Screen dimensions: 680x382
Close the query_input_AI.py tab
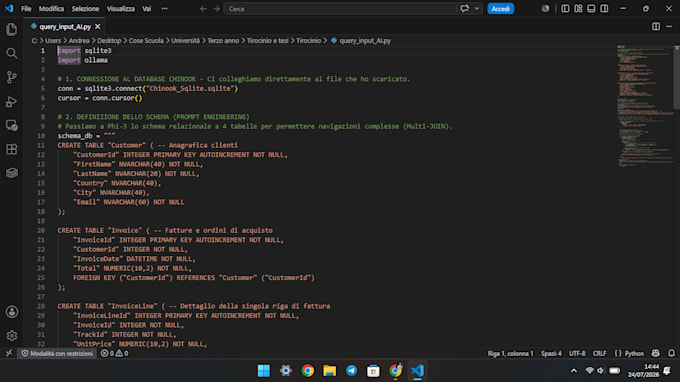point(98,26)
